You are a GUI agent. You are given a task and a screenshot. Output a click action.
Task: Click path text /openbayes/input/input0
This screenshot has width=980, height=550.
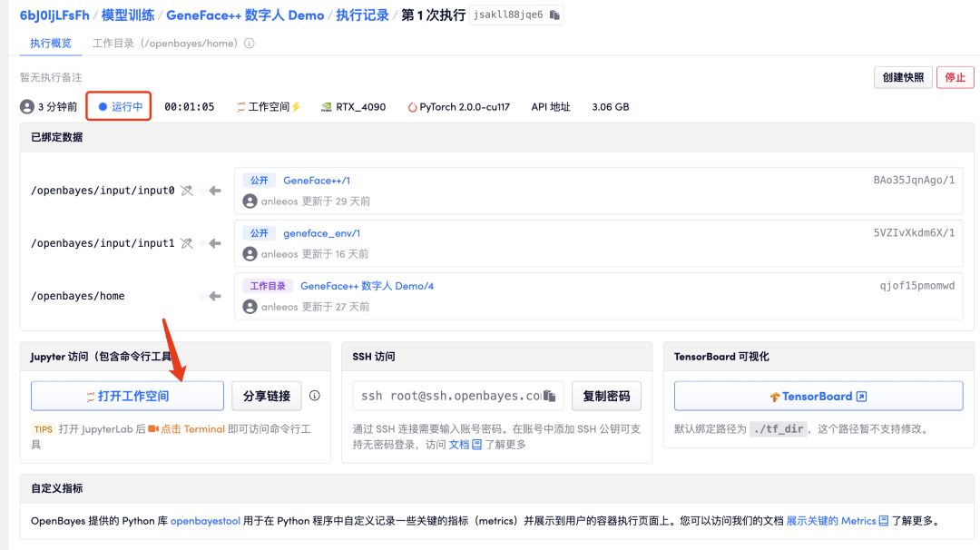pos(103,191)
